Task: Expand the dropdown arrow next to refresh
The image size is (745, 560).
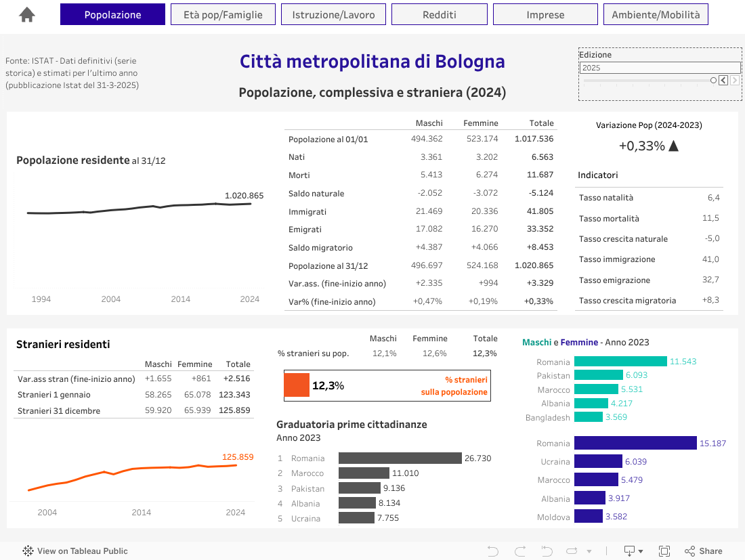Action: coord(589,551)
